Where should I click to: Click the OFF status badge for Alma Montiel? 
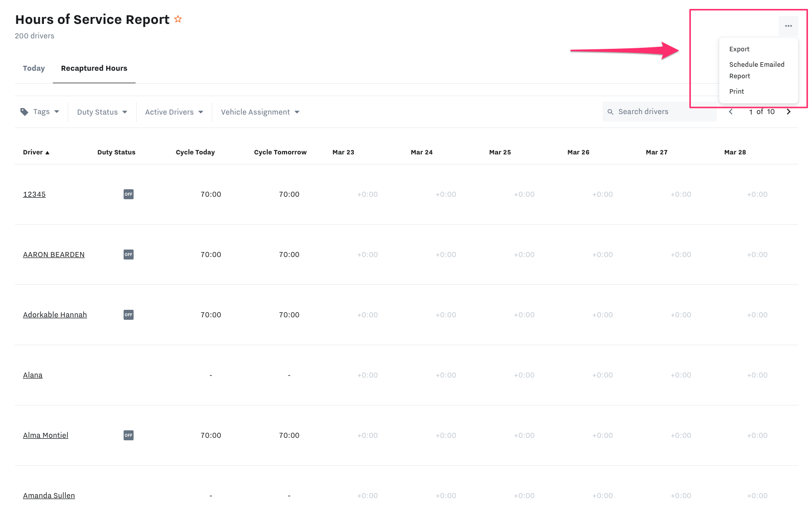point(129,436)
